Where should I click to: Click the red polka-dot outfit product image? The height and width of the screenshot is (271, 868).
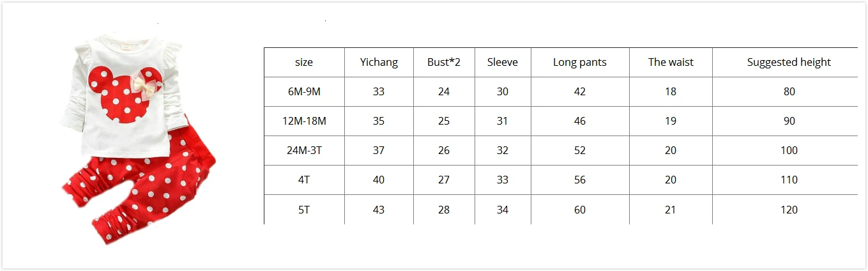(139, 142)
